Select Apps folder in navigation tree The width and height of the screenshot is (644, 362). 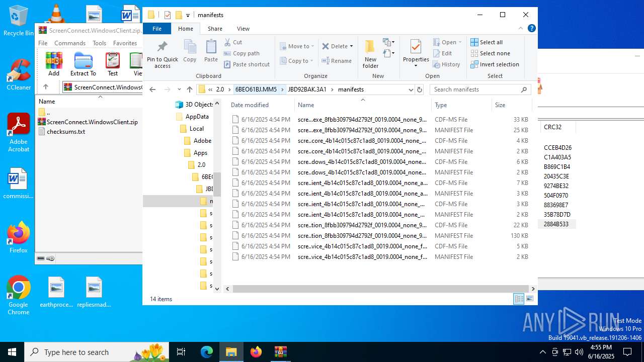(x=200, y=153)
